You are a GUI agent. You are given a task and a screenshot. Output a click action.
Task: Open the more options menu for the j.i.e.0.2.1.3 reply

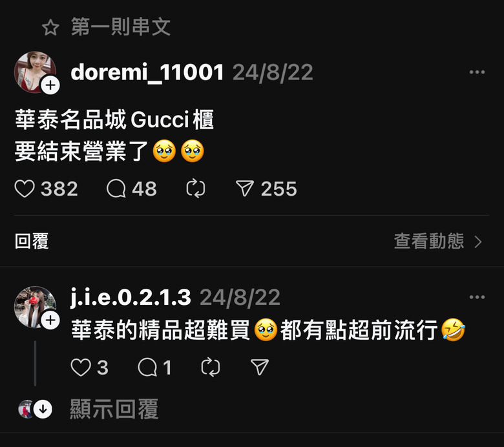coord(477,297)
